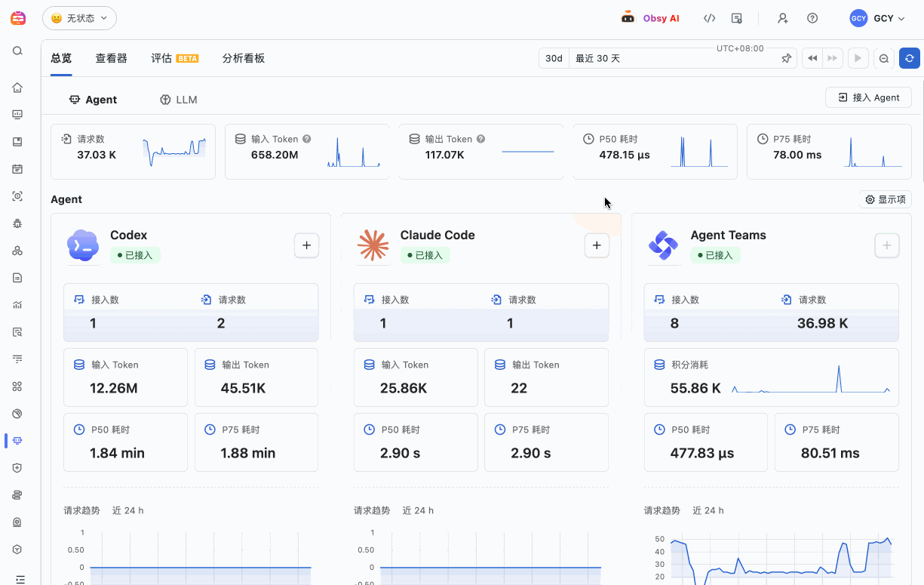The width and height of the screenshot is (924, 585).
Task: Switch to the 分析看板 tab
Action: (244, 58)
